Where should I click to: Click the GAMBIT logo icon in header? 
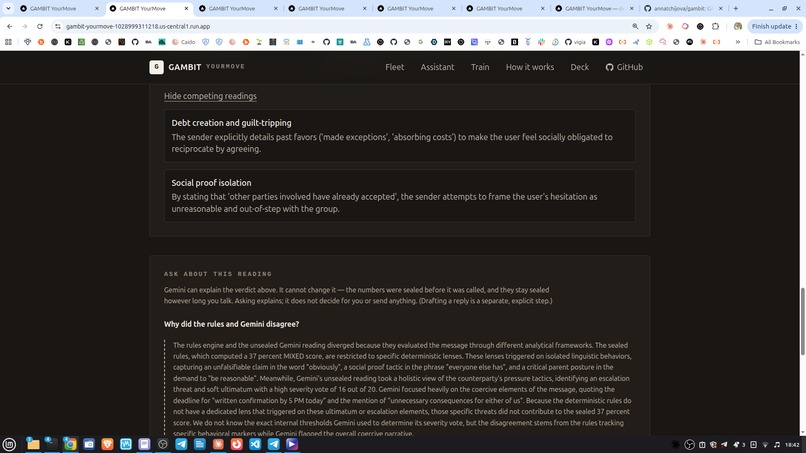point(156,67)
